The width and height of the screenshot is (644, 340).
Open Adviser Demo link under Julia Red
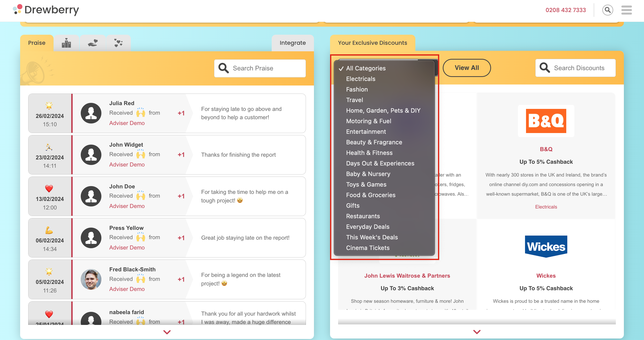(127, 123)
